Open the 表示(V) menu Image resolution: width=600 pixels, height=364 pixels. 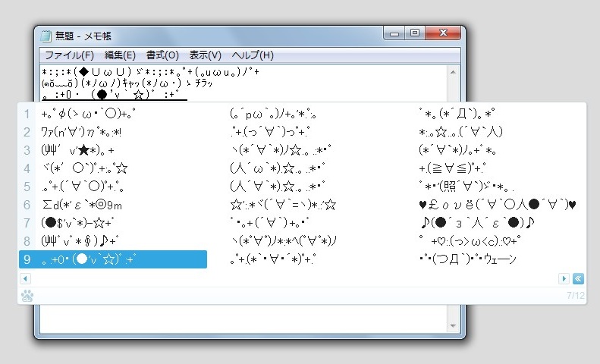[x=205, y=55]
